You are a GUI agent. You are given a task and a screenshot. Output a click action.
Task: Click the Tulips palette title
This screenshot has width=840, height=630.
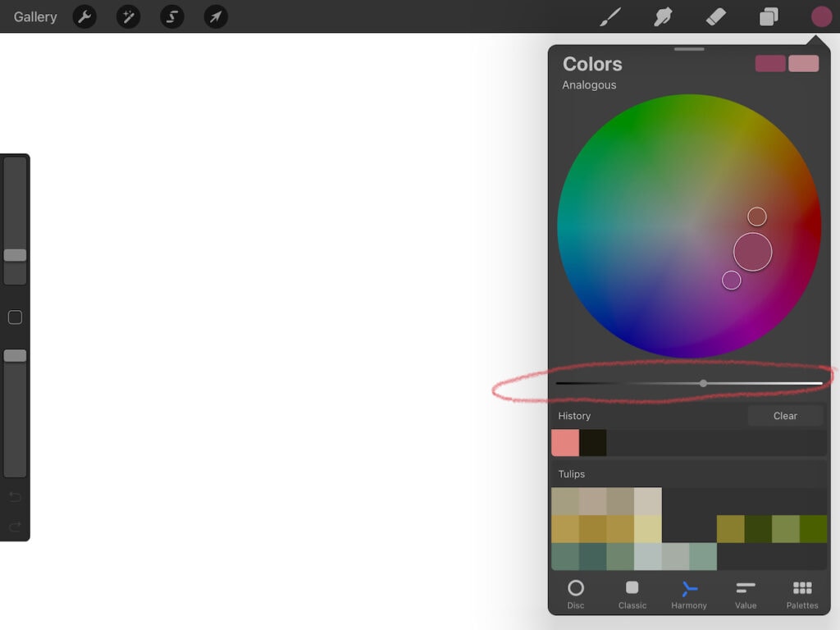(x=571, y=474)
